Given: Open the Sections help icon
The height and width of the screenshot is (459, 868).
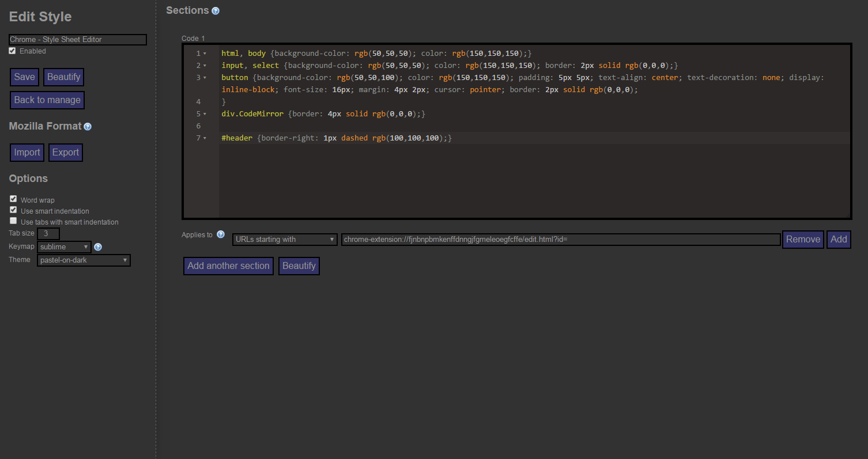Looking at the screenshot, I should pyautogui.click(x=216, y=10).
